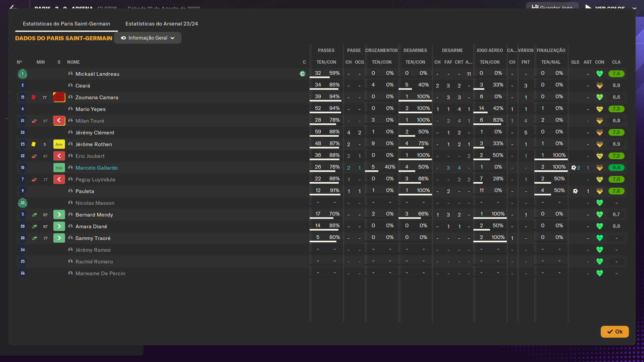The width and height of the screenshot is (644, 362).
Task: Click Zoumana Camara's red card icon
Action: tap(34, 98)
